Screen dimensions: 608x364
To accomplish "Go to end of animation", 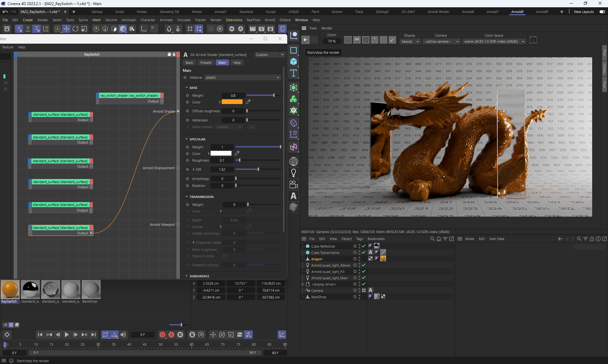I will point(93,335).
